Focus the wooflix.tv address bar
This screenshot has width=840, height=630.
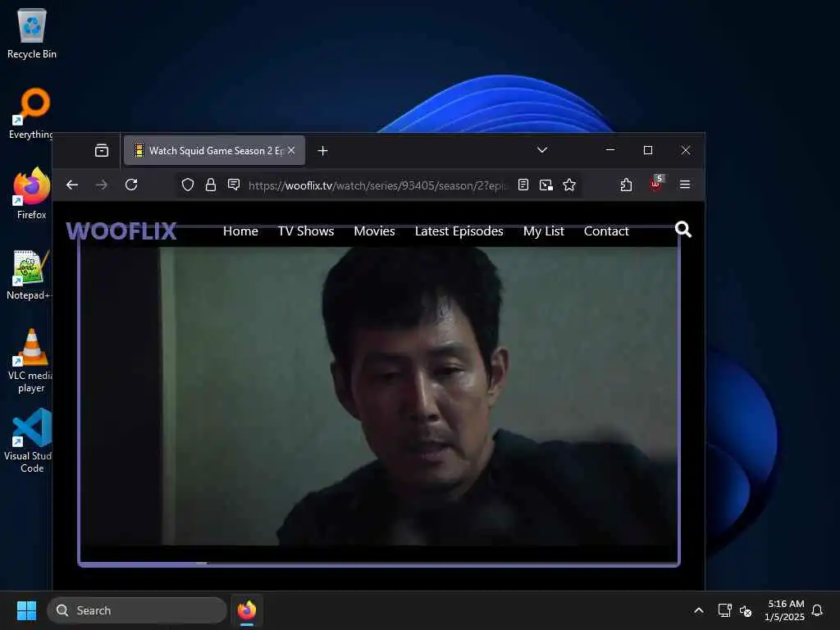[377, 185]
